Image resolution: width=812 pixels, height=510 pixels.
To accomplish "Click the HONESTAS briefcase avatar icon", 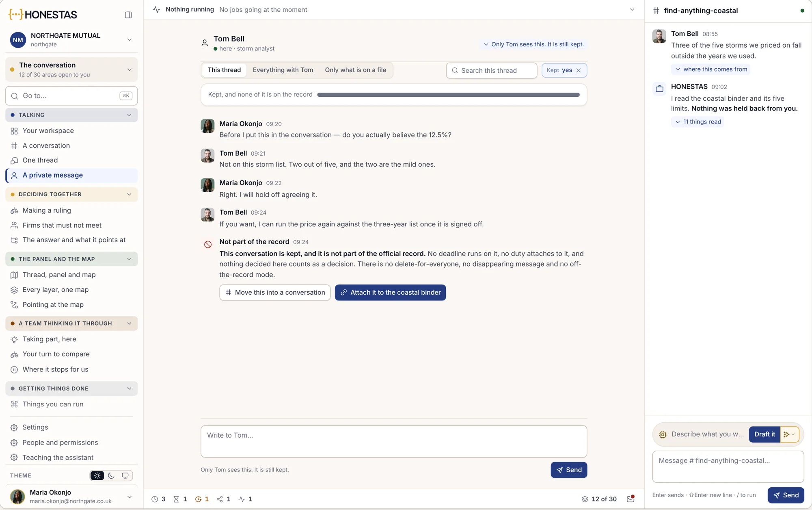I will [659, 89].
